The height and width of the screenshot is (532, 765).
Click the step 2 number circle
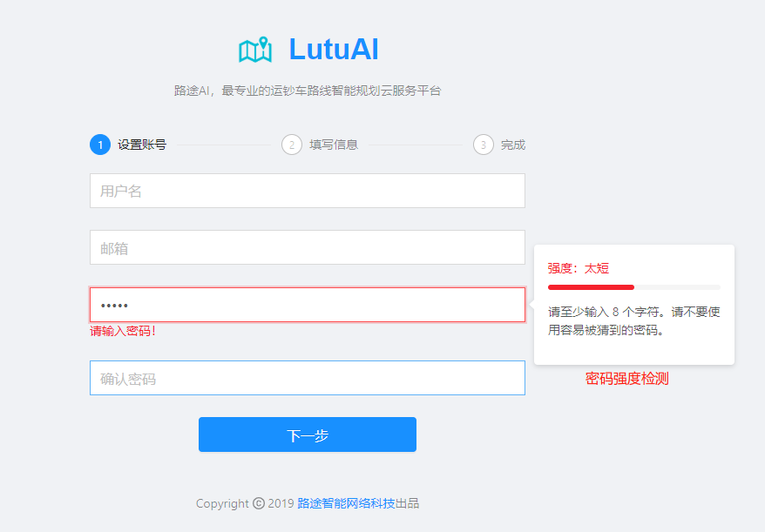[292, 145]
